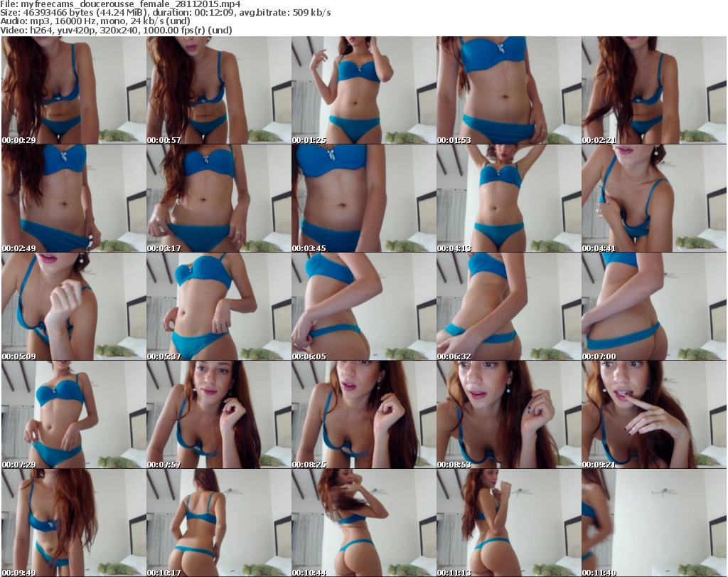Choose the frame stamped 00:04:13

click(x=508, y=198)
